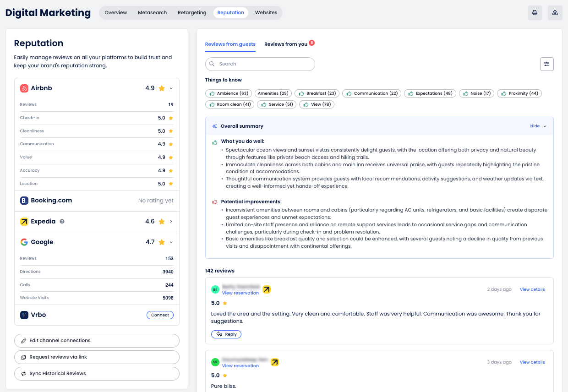The width and height of the screenshot is (568, 392).
Task: Click the reviews Search input field
Action: coord(260,64)
